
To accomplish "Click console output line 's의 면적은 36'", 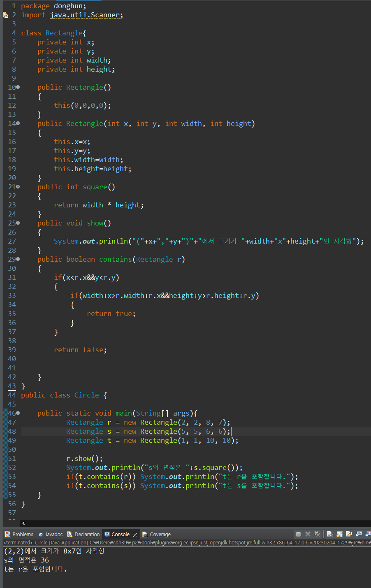I will (x=26, y=560).
